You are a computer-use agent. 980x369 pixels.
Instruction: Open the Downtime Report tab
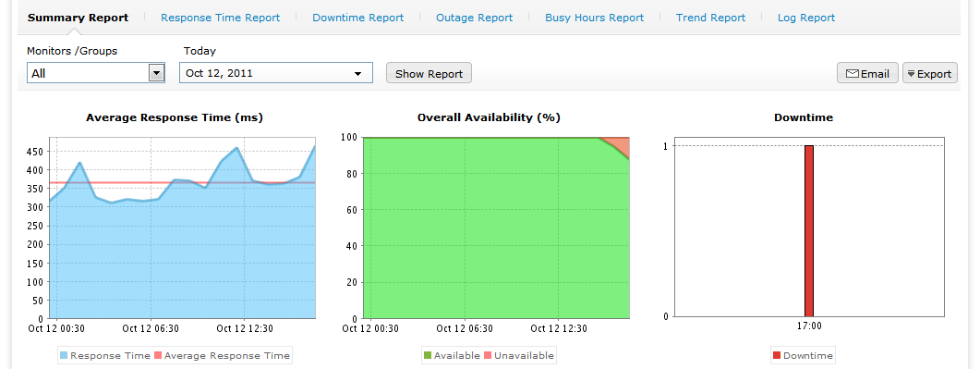tap(358, 18)
